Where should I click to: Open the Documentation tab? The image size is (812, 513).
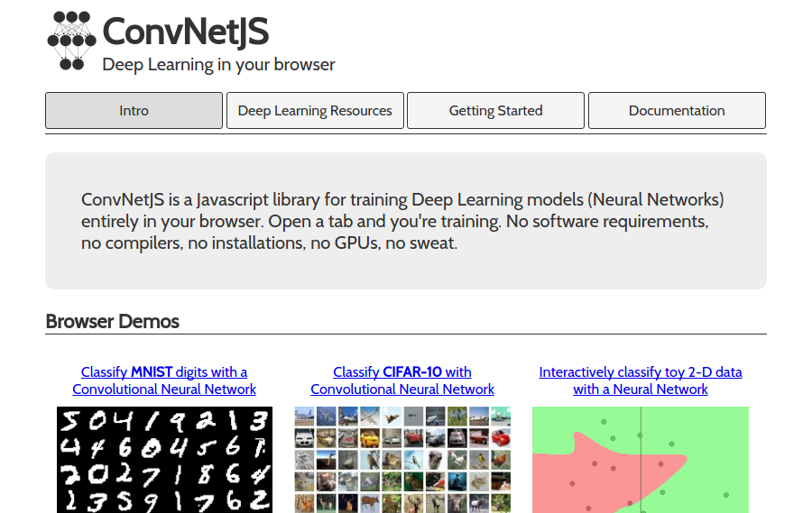click(677, 110)
